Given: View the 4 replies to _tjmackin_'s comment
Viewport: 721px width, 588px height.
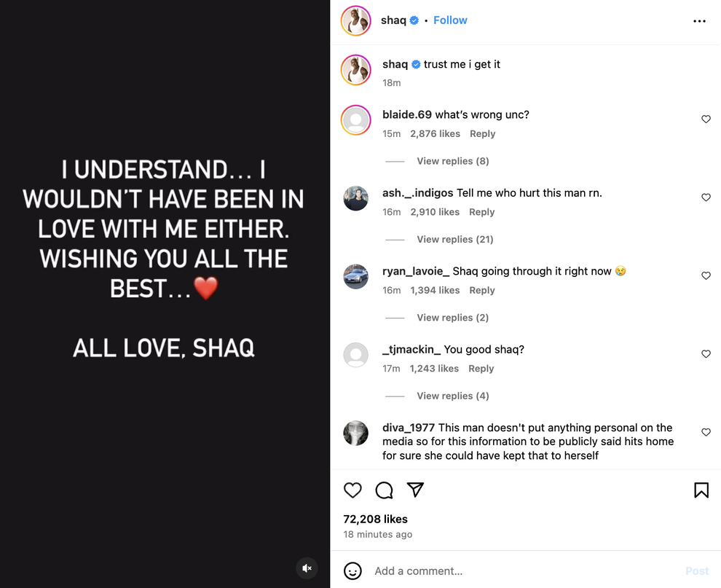Looking at the screenshot, I should pyautogui.click(x=452, y=396).
